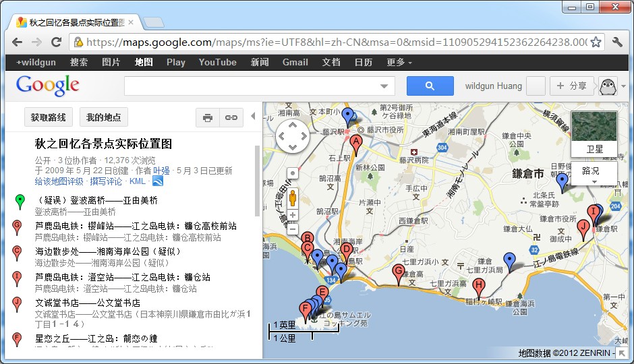Screen dimensions: 634x364
Task: Switch to 搜索 in the Google bar
Action: tap(78, 62)
